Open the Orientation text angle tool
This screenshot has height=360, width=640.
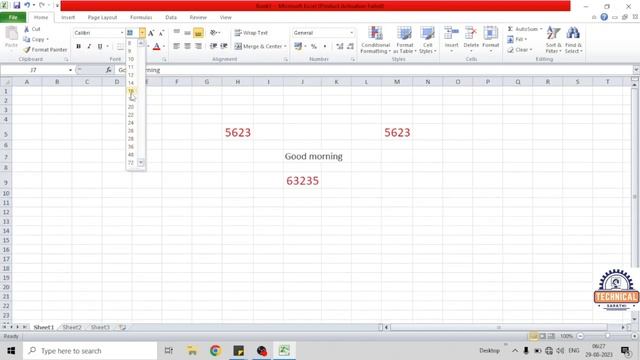point(214,33)
